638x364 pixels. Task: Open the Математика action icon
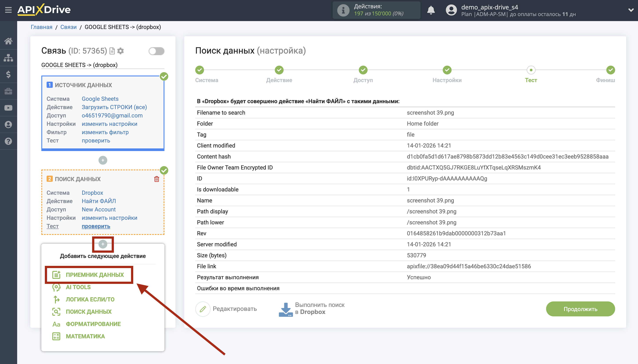pos(57,336)
